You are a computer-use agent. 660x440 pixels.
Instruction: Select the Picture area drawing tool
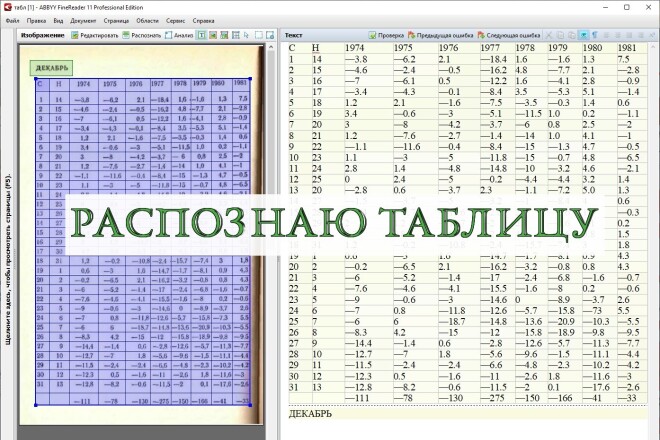click(213, 35)
